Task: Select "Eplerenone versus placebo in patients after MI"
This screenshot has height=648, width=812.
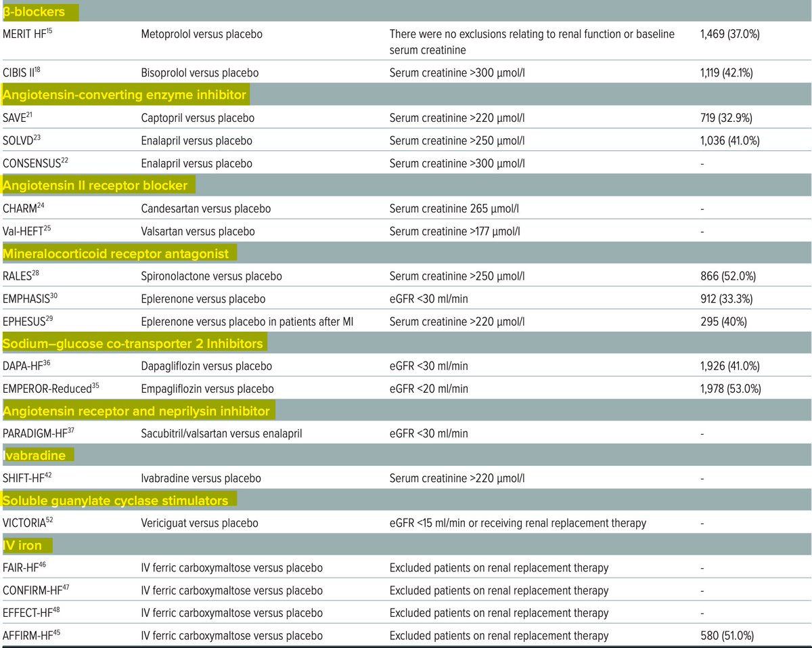Action: [x=247, y=322]
